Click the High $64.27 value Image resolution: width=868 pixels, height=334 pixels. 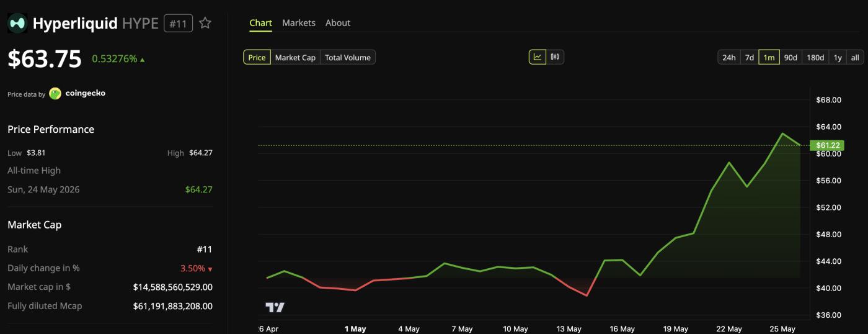click(200, 153)
